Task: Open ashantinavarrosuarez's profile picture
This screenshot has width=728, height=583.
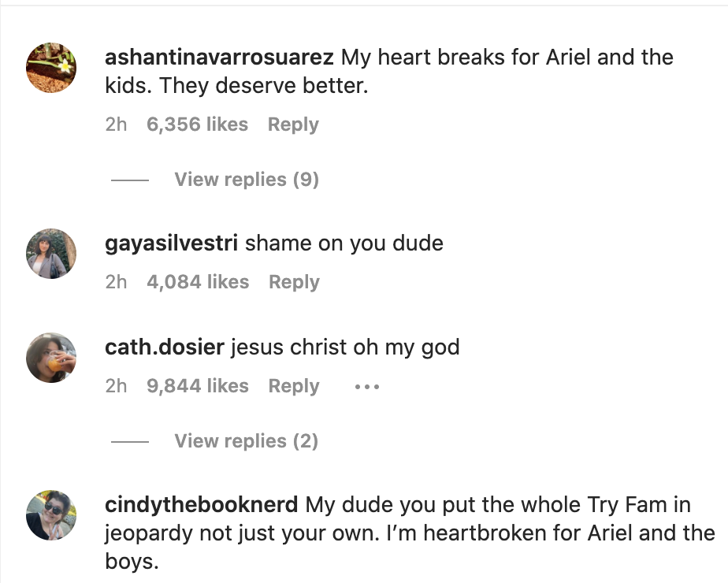Action: pos(51,68)
